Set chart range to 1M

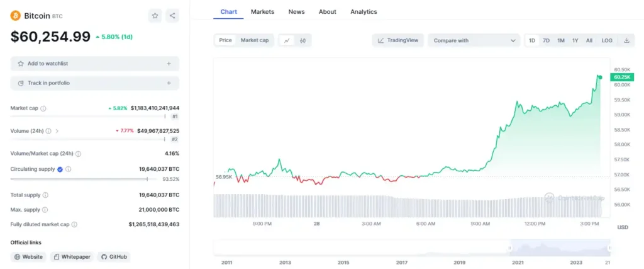[x=560, y=40]
